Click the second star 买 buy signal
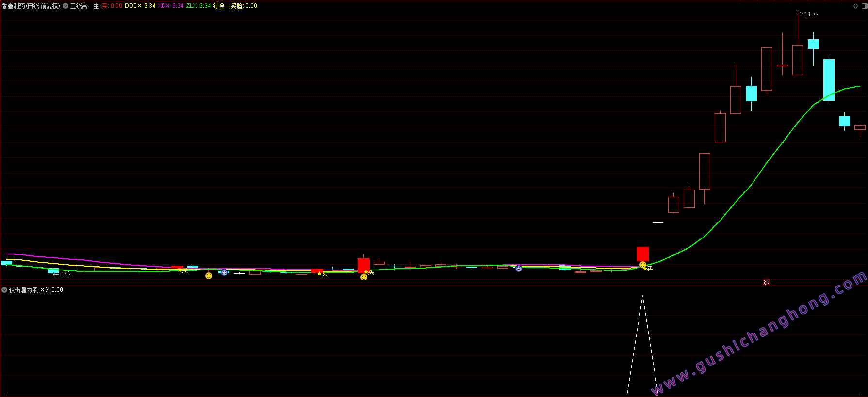The width and height of the screenshot is (868, 397). coord(322,274)
